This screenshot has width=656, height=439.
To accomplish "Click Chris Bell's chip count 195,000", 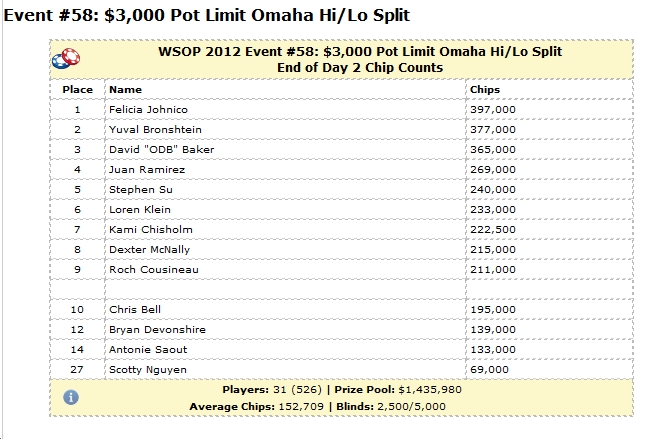I will click(493, 310).
